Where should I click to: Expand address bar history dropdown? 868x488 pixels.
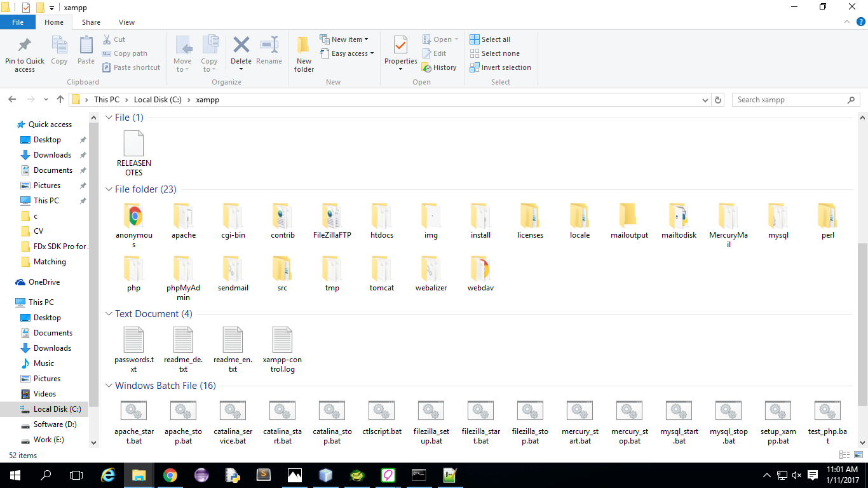pos(705,100)
